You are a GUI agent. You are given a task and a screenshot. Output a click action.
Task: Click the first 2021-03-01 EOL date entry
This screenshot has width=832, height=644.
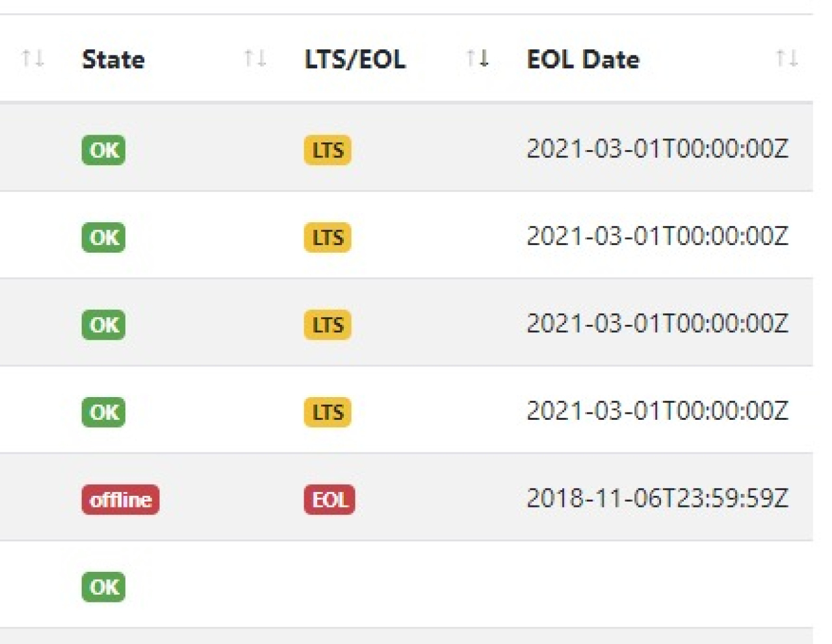[x=658, y=149]
